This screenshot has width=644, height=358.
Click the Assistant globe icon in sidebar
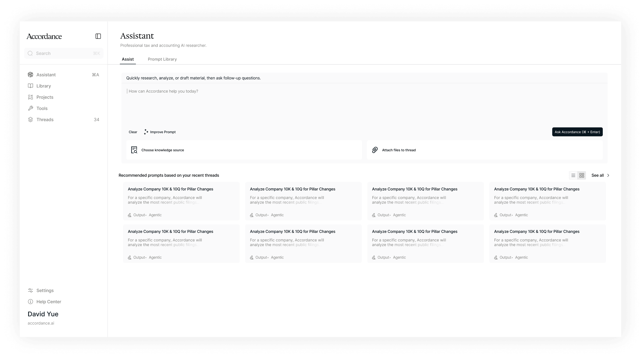coord(31,75)
